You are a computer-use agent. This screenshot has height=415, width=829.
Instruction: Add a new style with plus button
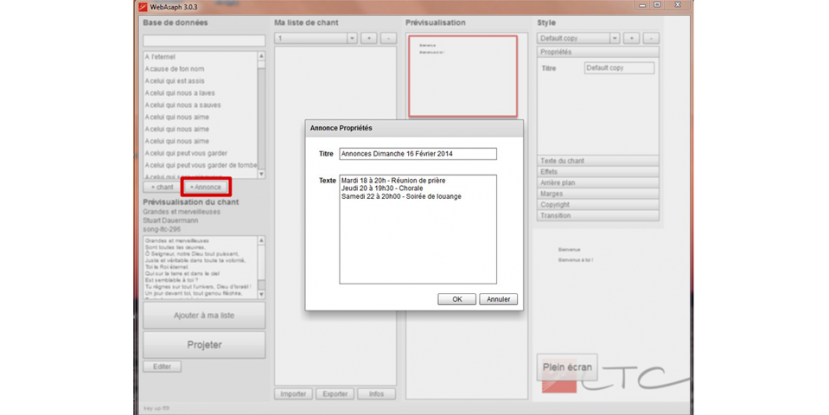(631, 38)
